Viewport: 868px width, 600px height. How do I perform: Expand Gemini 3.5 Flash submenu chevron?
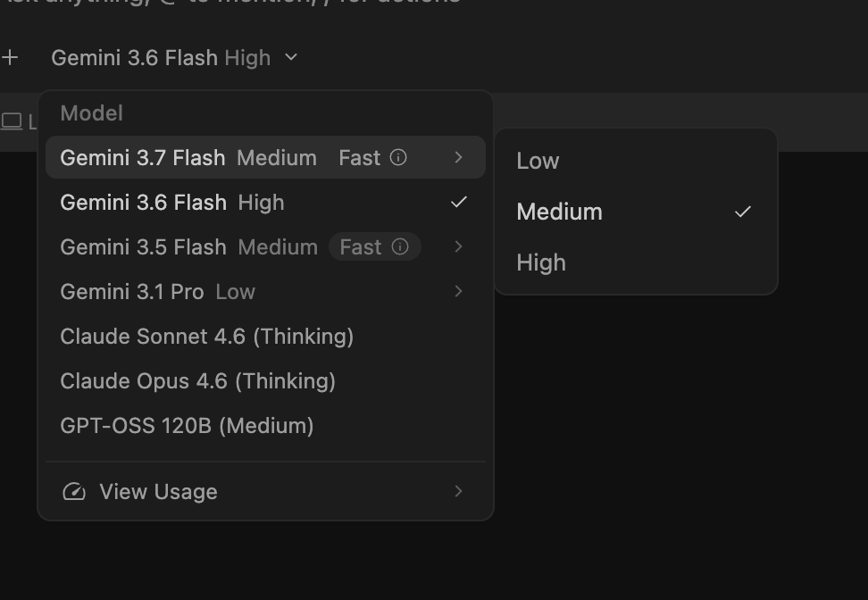coord(458,246)
